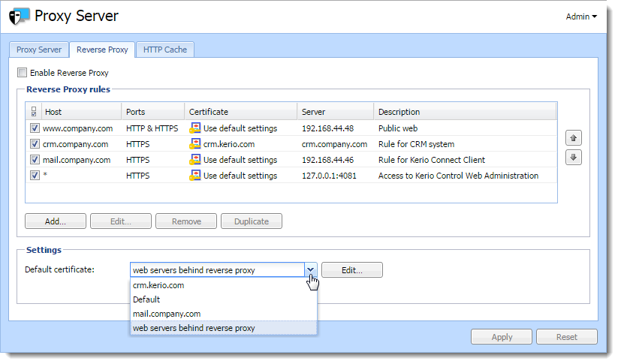Uncheck the * wildcard host rule

click(35, 176)
